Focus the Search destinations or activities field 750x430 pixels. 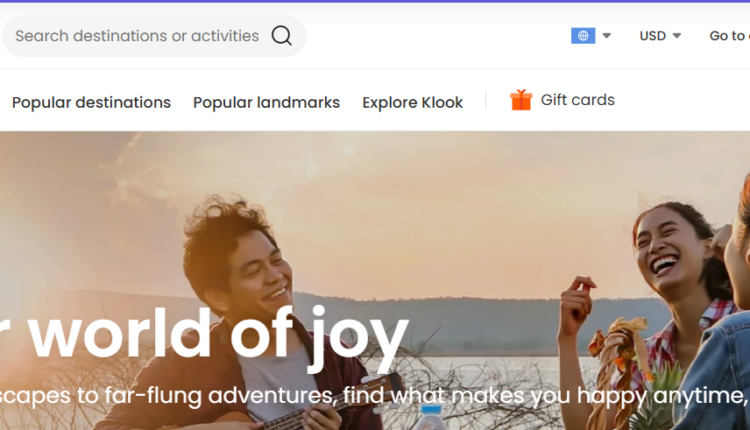tap(137, 36)
